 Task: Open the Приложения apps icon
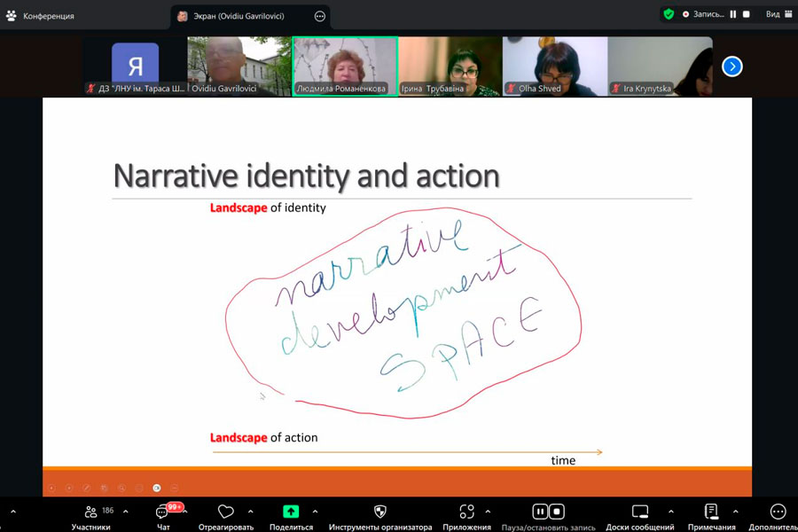[466, 512]
